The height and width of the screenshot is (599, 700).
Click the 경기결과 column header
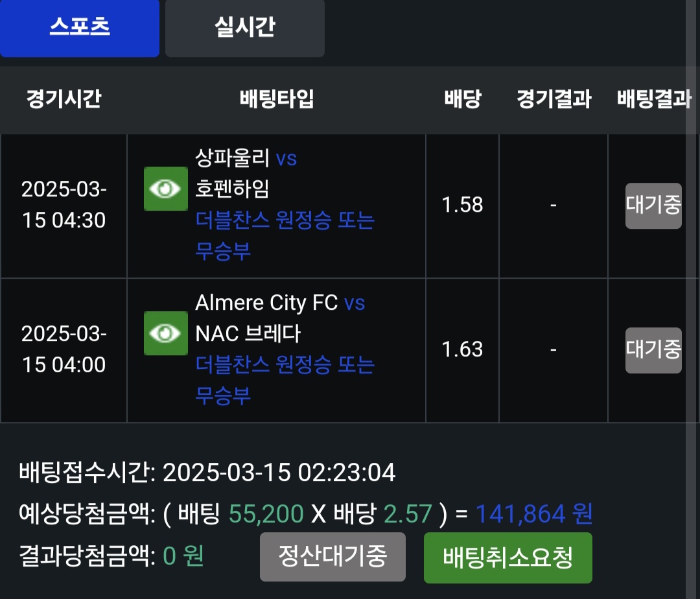point(554,100)
